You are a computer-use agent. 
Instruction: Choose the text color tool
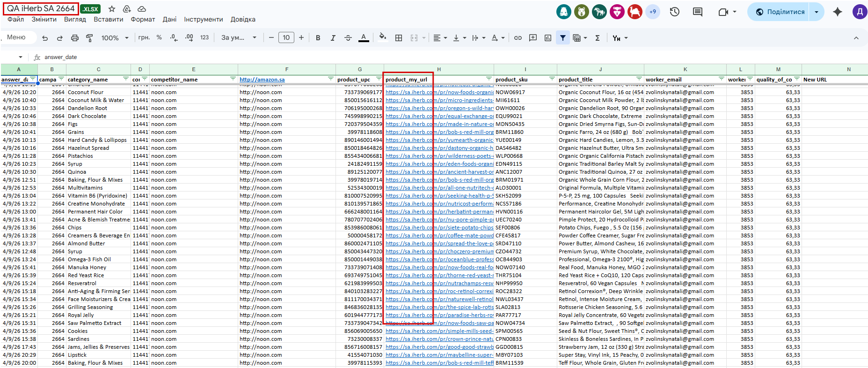(364, 38)
